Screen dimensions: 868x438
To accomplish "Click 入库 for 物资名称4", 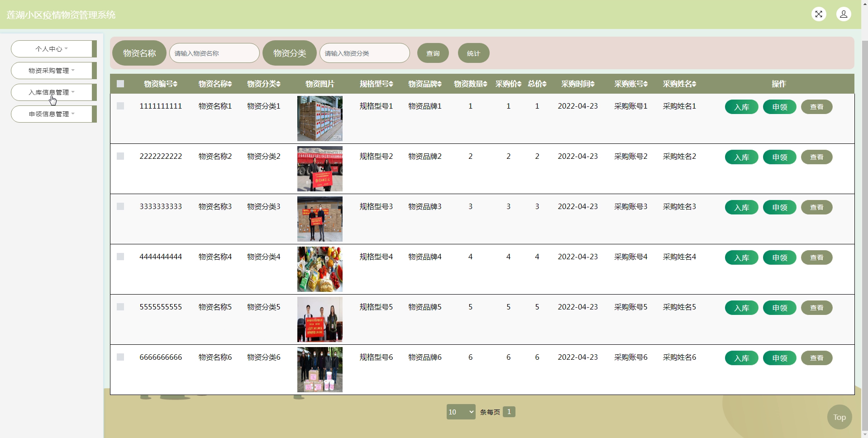I will [x=741, y=257].
